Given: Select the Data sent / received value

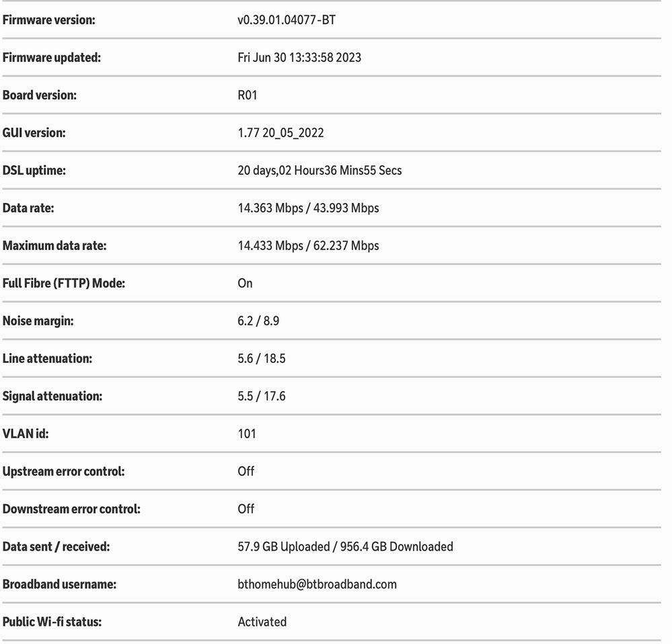Looking at the screenshot, I should pyautogui.click(x=345, y=547).
